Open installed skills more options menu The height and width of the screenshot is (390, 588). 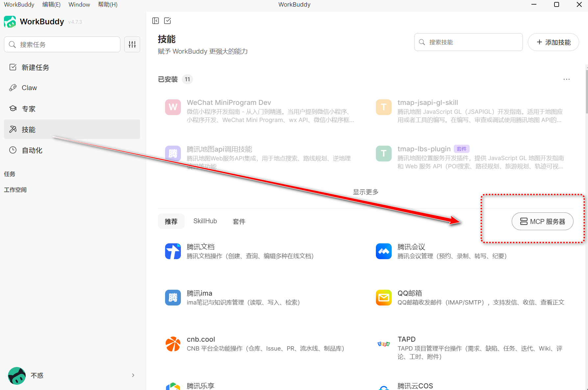click(x=567, y=79)
